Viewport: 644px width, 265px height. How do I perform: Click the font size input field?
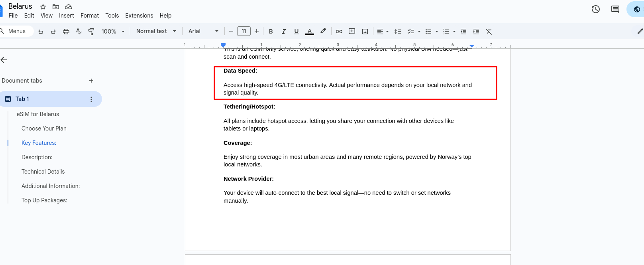click(244, 31)
